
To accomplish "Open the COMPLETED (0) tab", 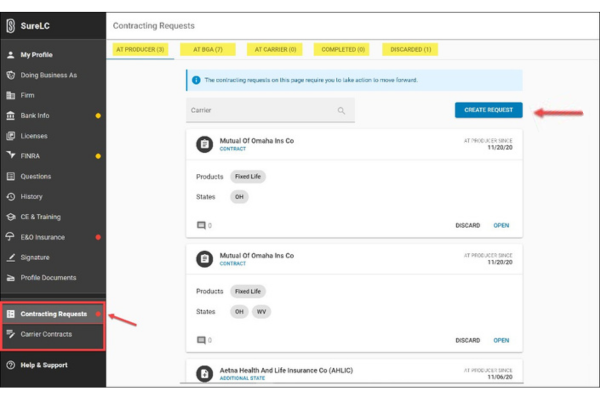I will click(x=342, y=49).
